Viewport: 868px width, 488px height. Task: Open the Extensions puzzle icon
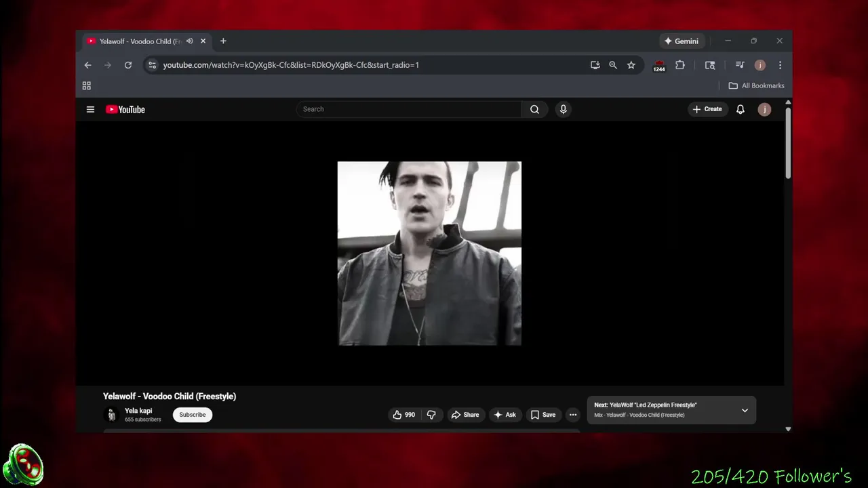pyautogui.click(x=680, y=65)
